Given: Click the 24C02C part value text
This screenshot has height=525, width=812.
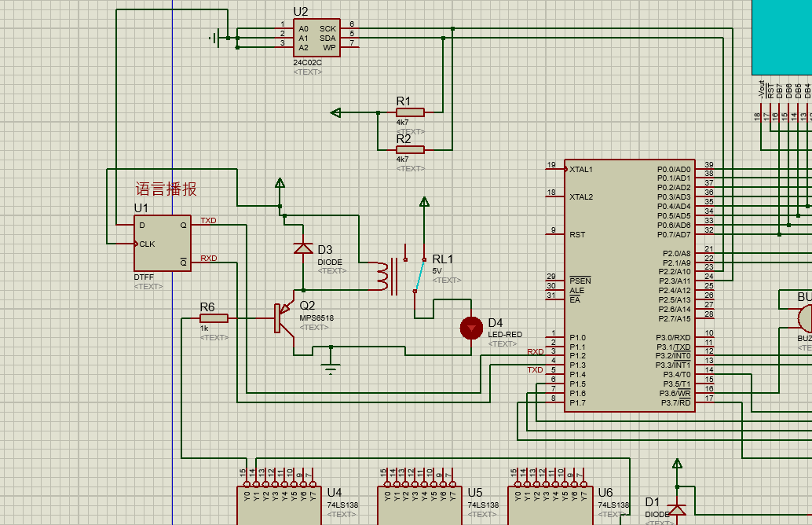Looking at the screenshot, I should [x=308, y=62].
